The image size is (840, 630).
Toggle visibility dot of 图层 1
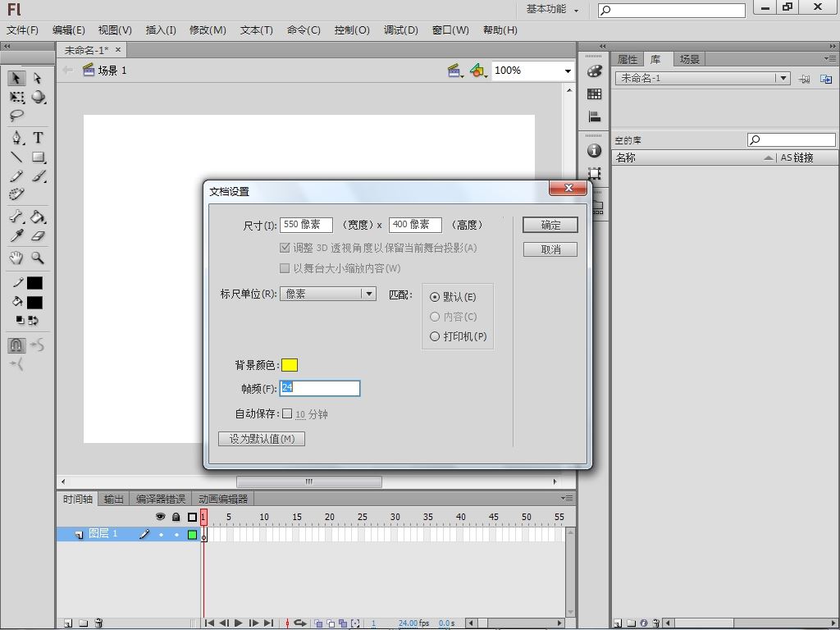pyautogui.click(x=161, y=534)
